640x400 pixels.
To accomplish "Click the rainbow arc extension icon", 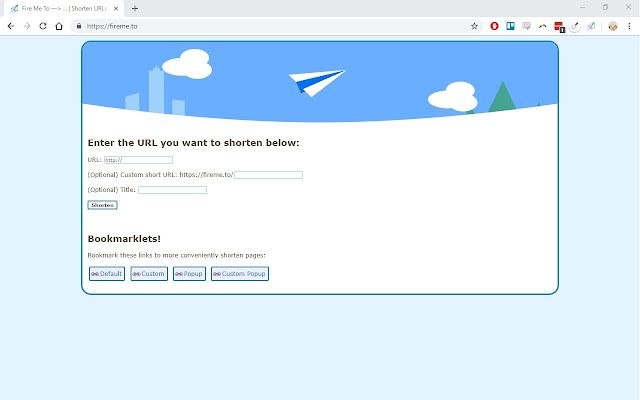I will tap(542, 26).
